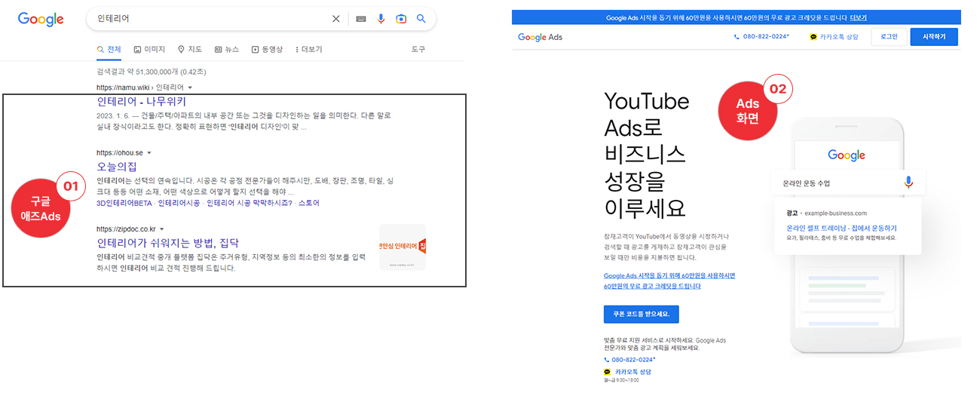
Task: Click the KakaoTalk icon at page bottom
Action: (608, 372)
